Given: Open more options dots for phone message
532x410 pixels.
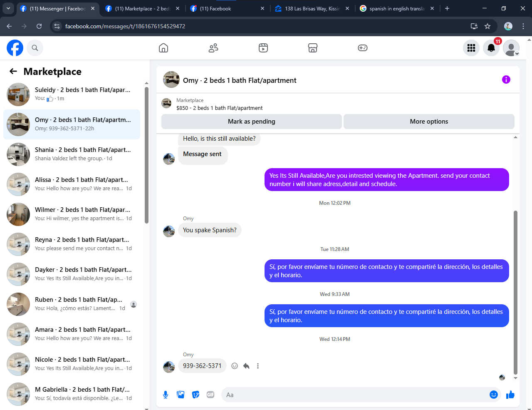Looking at the screenshot, I should [258, 366].
